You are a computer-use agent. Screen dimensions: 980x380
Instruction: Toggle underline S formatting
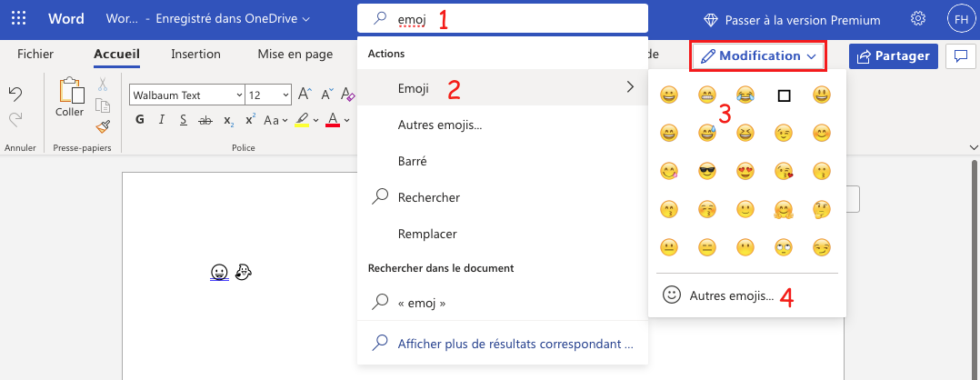[183, 119]
